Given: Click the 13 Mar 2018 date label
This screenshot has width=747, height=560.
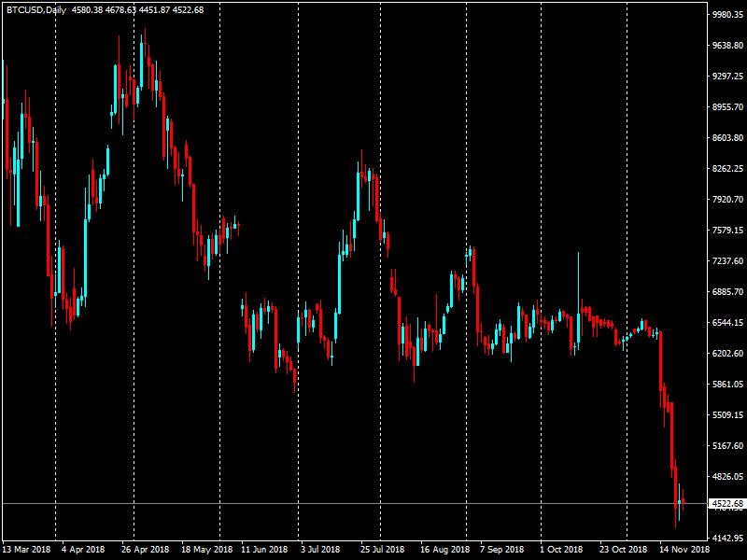Looking at the screenshot, I should (x=27, y=550).
